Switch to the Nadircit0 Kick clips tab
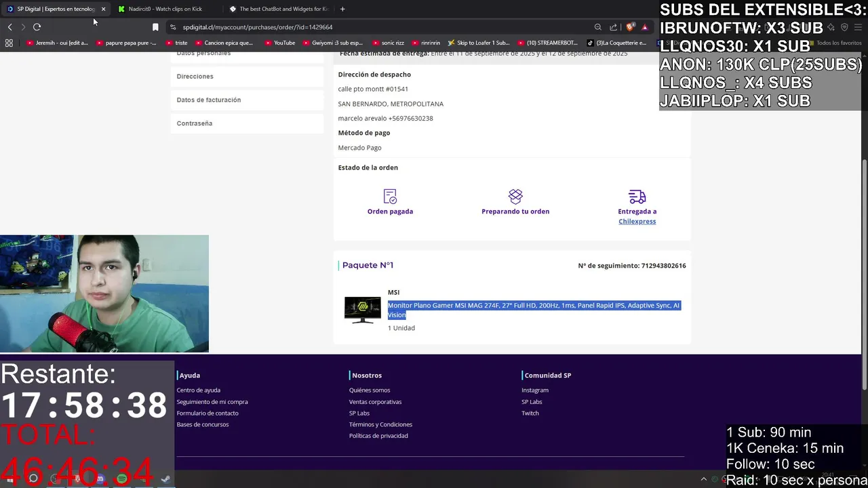868x488 pixels. coord(165,9)
